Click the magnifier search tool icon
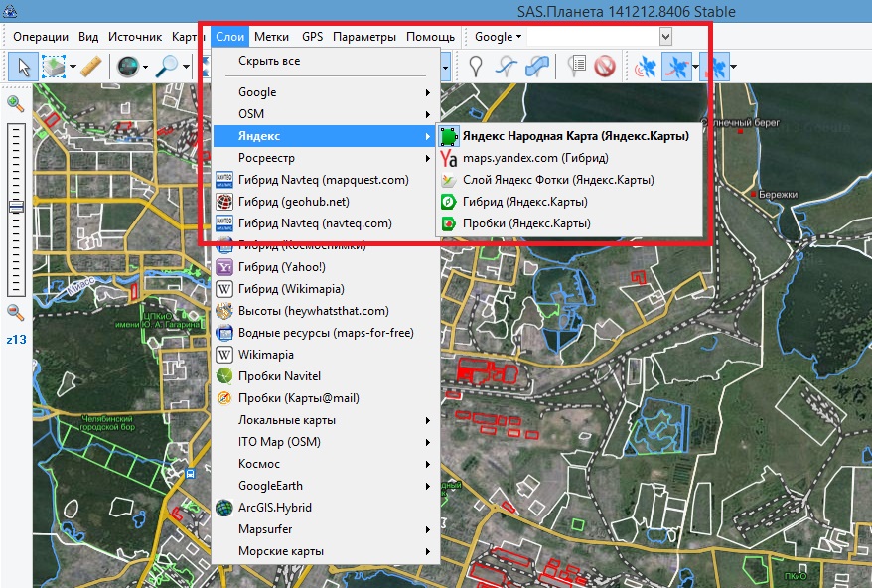Screen dimensions: 872x588 tap(166, 67)
